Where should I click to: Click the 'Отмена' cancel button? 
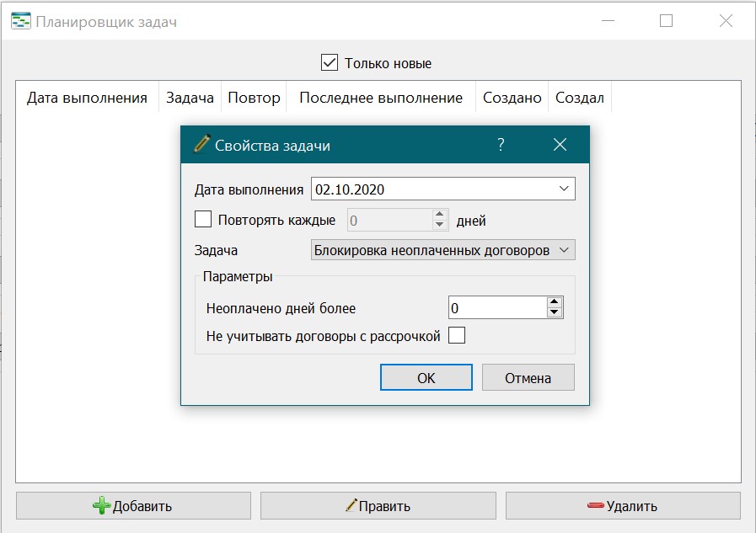tap(528, 377)
